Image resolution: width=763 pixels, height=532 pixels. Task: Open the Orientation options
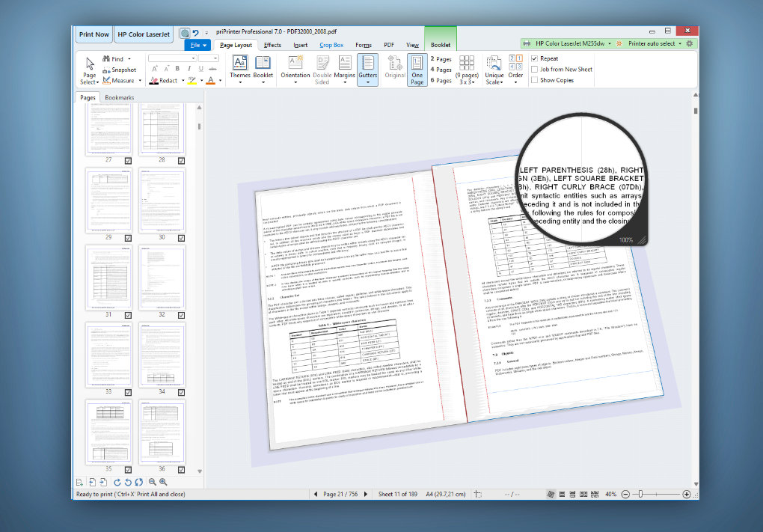(x=295, y=69)
